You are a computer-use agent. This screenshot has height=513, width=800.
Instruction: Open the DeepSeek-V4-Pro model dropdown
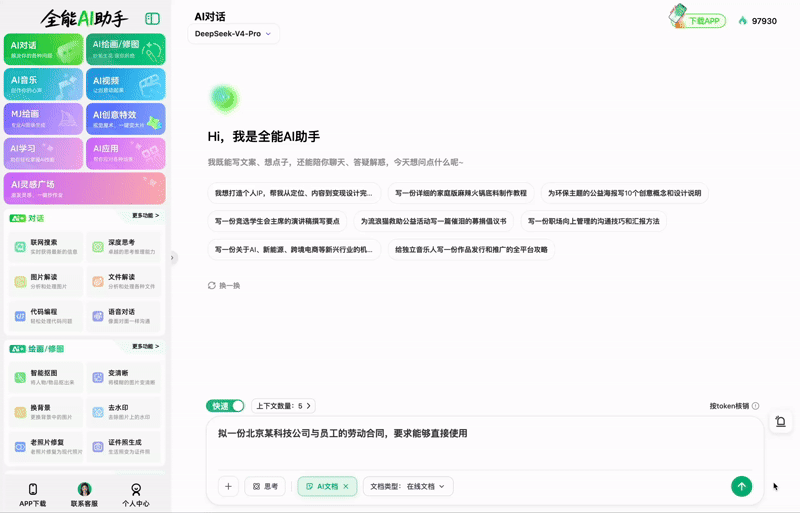(233, 34)
